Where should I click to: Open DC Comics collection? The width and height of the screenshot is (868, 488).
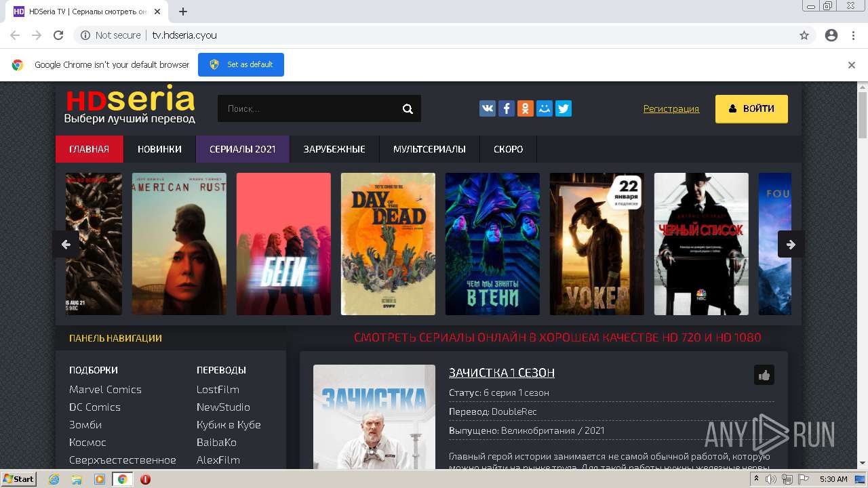95,407
